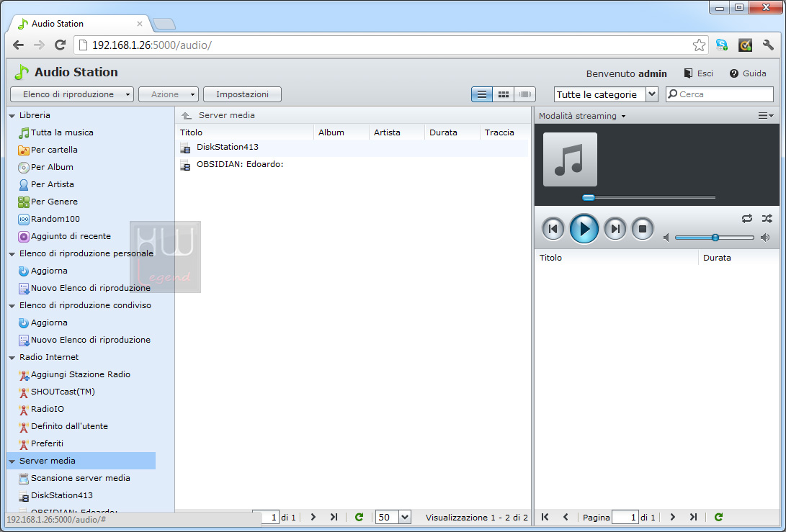
Task: Create Nuovo Elenco di riproduzione under personal playlists
Action: 84,288
